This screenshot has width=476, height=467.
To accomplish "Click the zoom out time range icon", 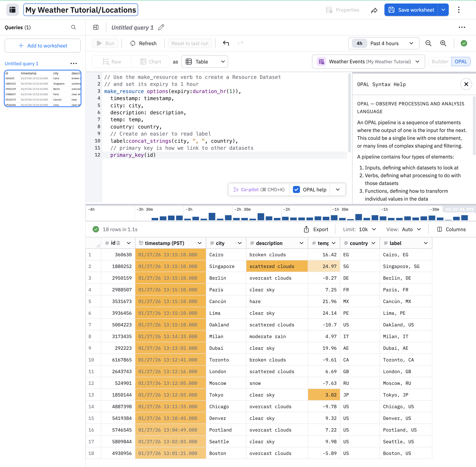I will coord(428,43).
